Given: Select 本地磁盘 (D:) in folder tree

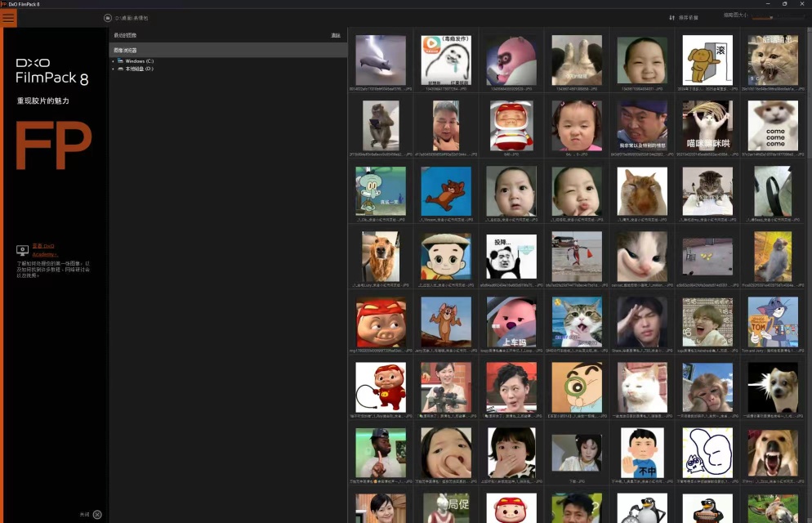Looking at the screenshot, I should coord(140,69).
